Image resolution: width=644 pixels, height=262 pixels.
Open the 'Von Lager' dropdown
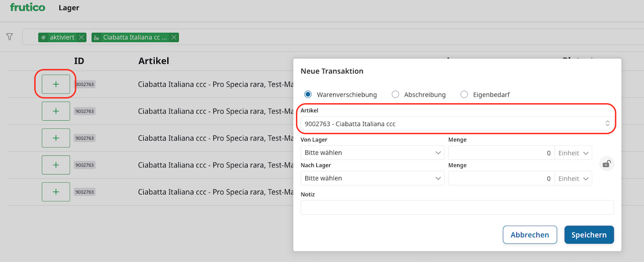(x=372, y=153)
